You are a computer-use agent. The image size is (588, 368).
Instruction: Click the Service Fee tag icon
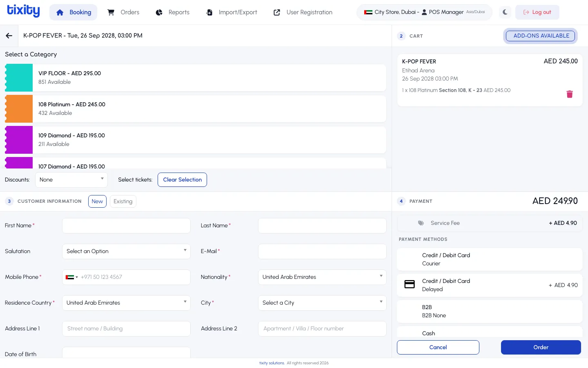coord(421,223)
